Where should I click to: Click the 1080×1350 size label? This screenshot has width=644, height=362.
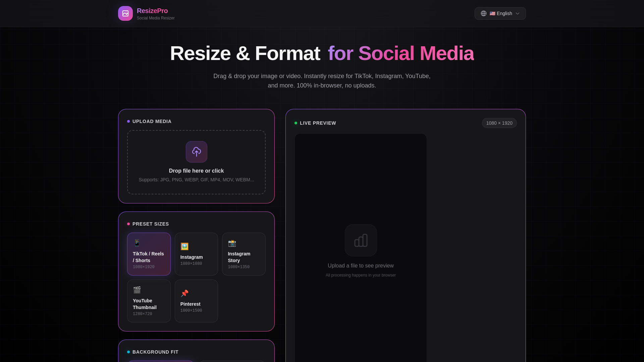[239, 267]
